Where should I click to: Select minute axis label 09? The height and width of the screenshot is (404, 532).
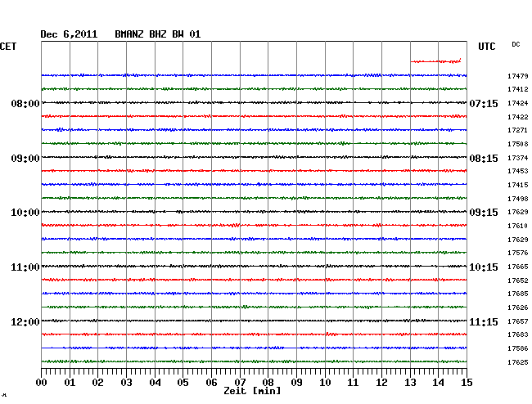click(x=296, y=383)
